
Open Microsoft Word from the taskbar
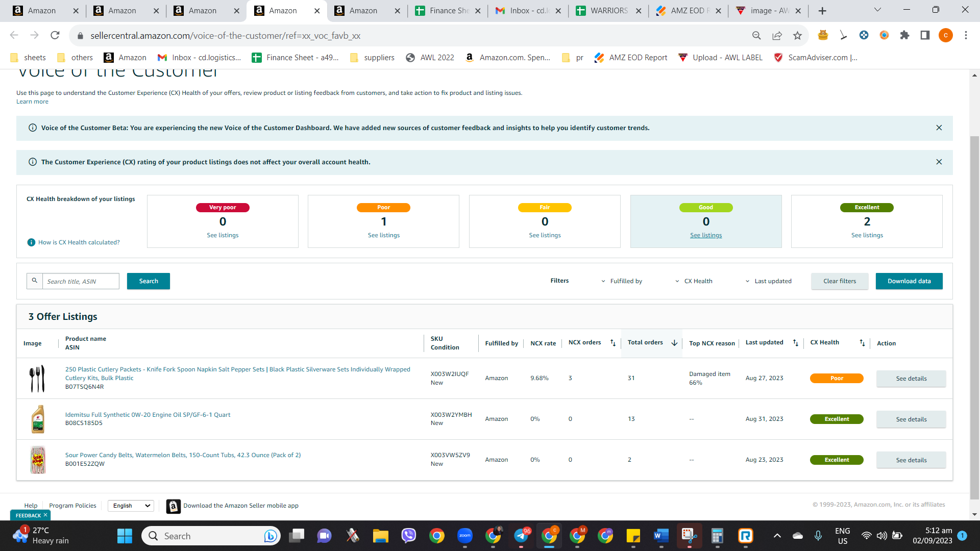661,536
